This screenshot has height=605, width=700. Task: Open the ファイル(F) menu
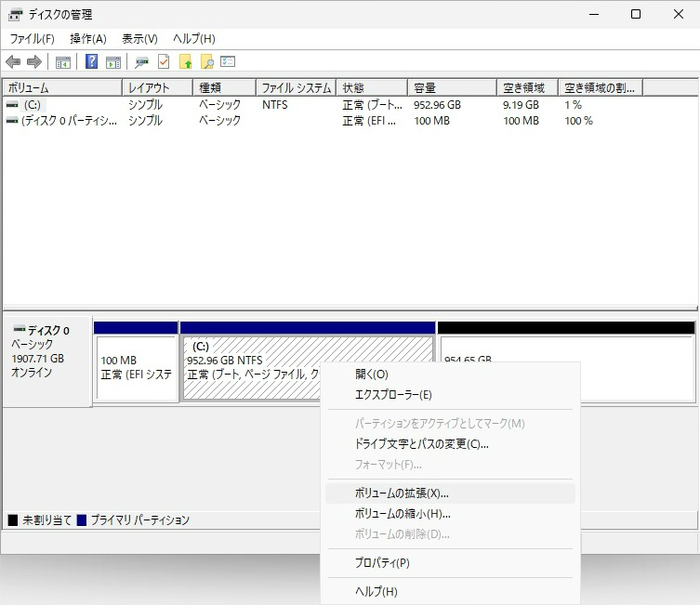tap(32, 39)
